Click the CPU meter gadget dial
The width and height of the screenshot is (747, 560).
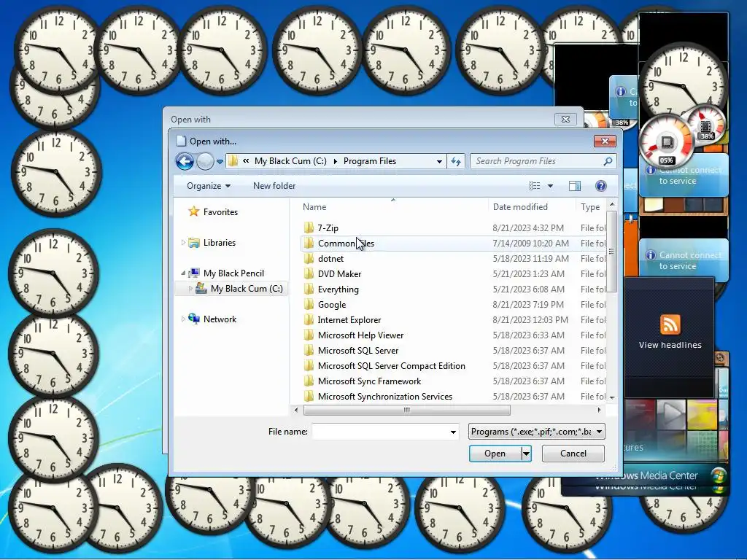coord(666,142)
